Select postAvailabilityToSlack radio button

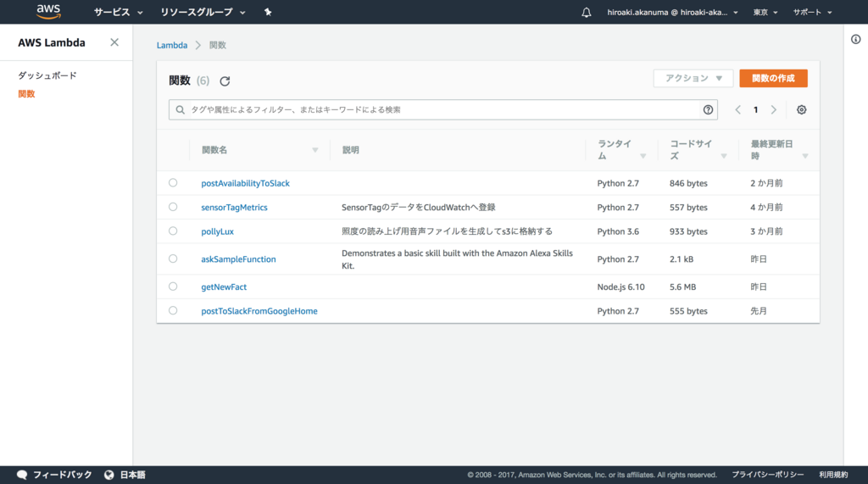pyautogui.click(x=173, y=183)
